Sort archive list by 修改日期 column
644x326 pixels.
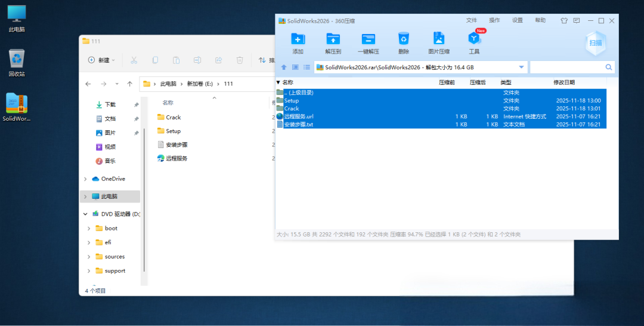[564, 82]
